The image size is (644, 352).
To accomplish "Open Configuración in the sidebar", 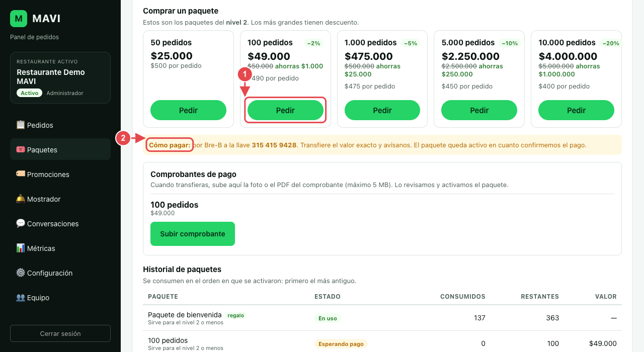I will (x=60, y=273).
